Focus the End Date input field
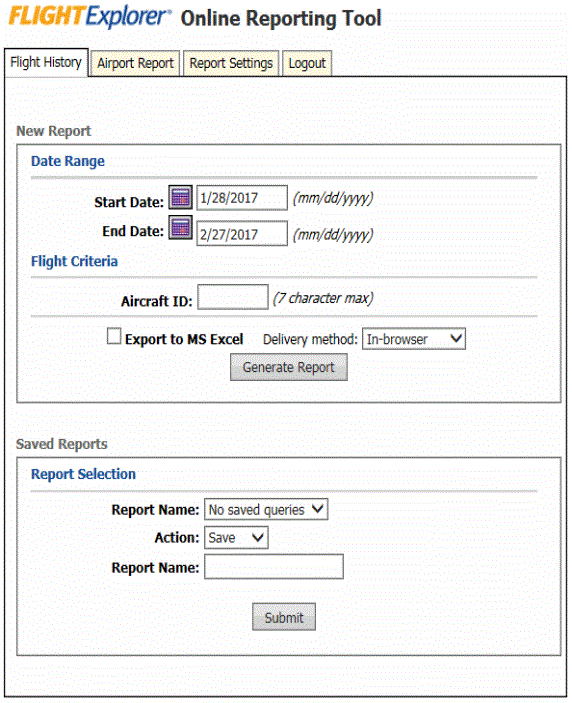 pos(242,234)
